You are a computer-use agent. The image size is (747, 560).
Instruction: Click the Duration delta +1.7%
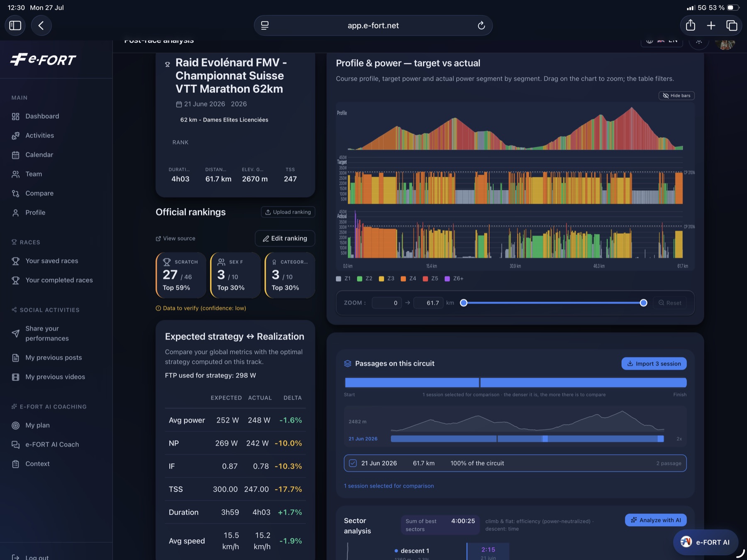coord(290,512)
